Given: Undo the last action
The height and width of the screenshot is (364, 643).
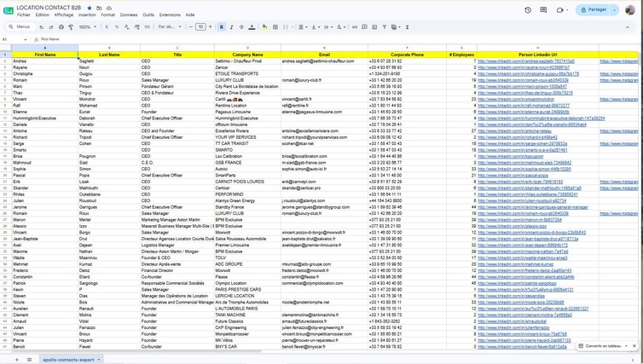Looking at the screenshot, I should 42,27.
